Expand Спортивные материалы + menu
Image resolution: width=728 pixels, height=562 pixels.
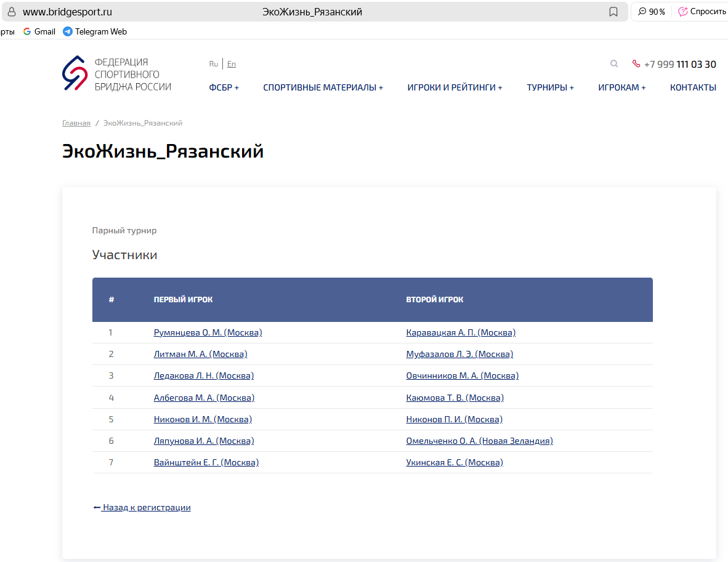323,87
